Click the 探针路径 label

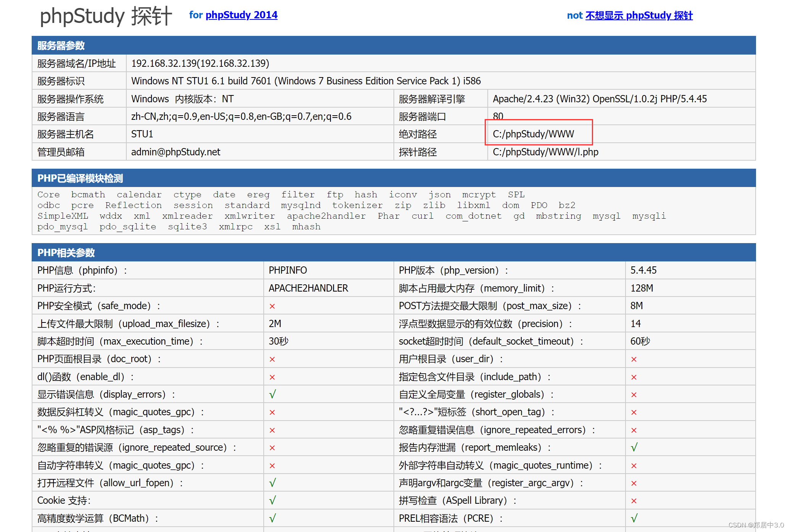[418, 152]
